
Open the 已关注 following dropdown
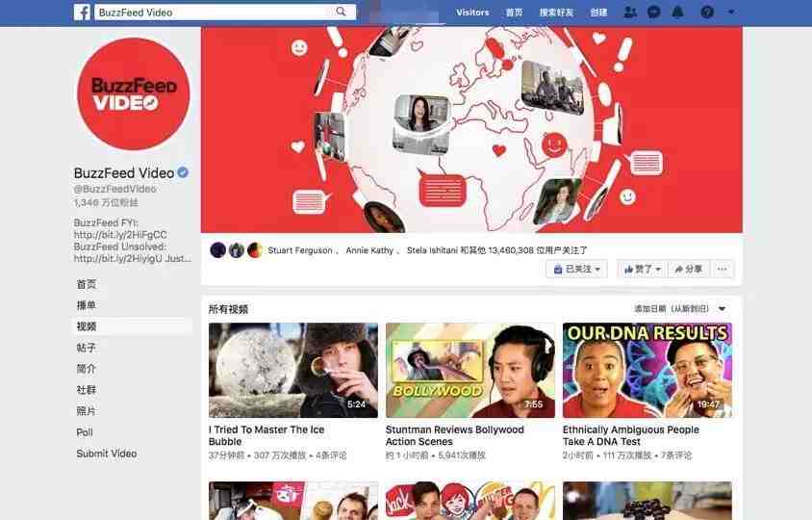pos(577,269)
